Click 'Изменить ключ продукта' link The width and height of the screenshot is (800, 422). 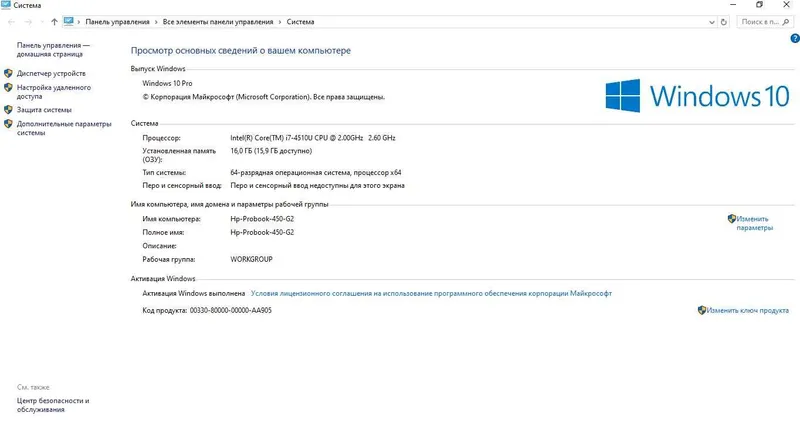point(747,310)
